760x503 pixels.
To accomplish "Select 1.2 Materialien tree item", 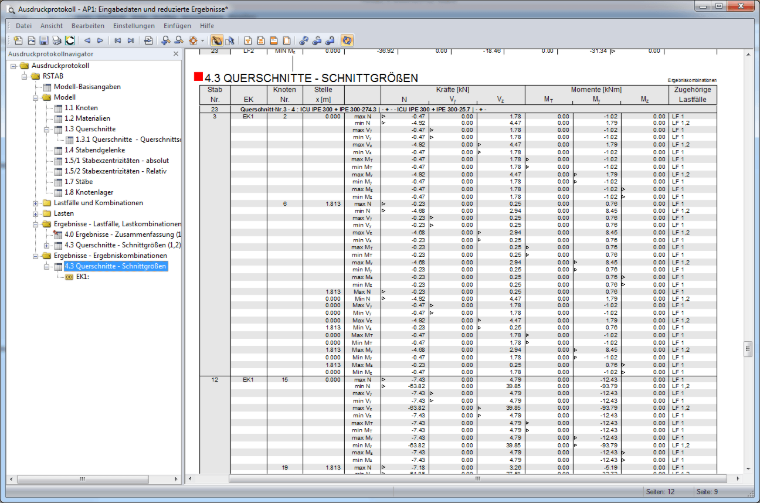I will point(87,119).
